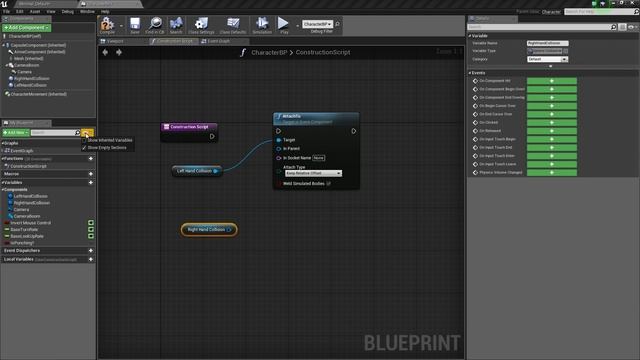Screen dimensions: 640x360
Task: Add a new variable with the Variables plus icon
Action: coord(91,182)
